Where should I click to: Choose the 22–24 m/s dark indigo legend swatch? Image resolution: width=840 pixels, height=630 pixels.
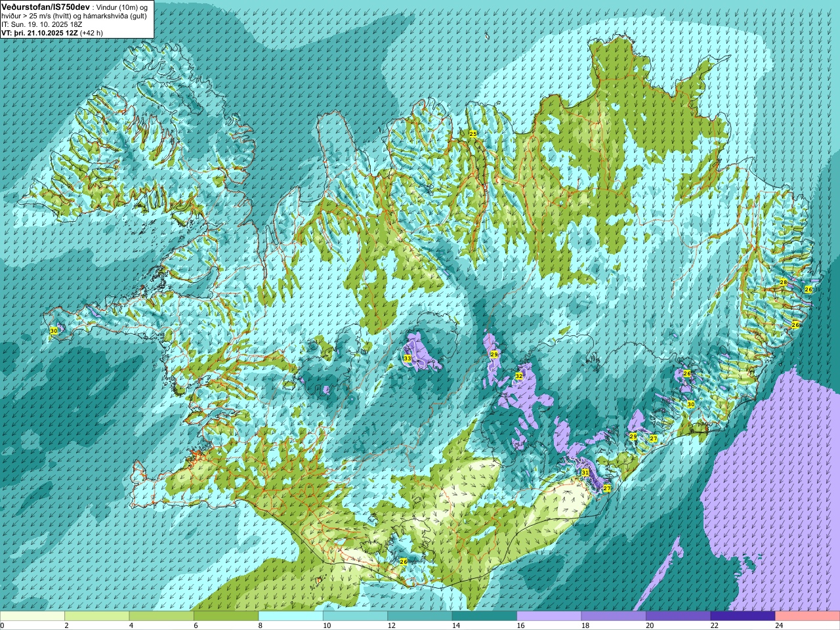click(743, 616)
